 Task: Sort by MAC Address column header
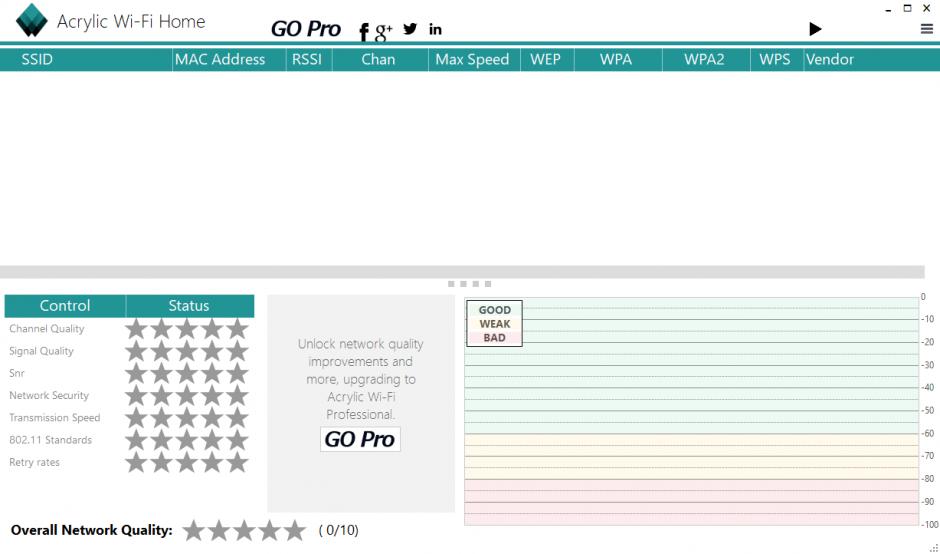click(229, 59)
